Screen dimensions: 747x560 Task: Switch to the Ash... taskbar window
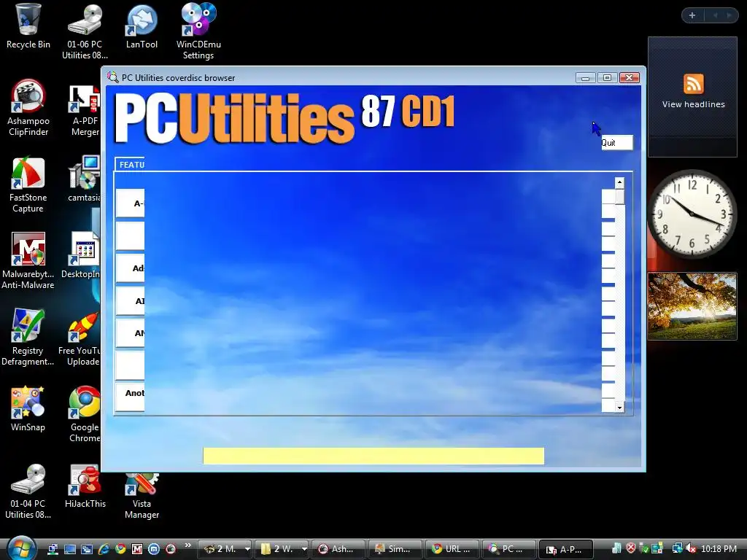coord(338,549)
